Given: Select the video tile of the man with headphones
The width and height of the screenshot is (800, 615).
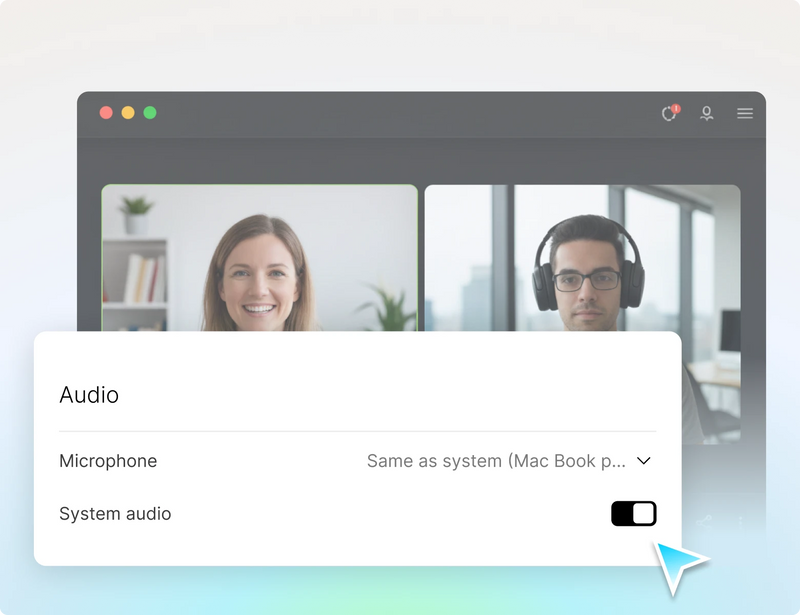Looking at the screenshot, I should [583, 250].
